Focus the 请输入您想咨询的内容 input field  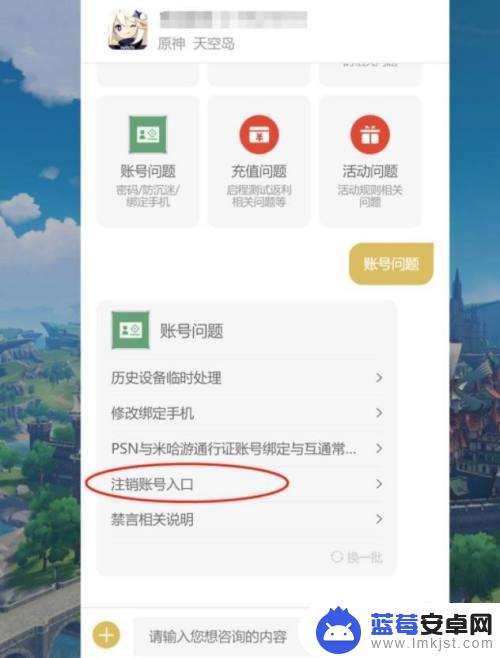pos(218,636)
